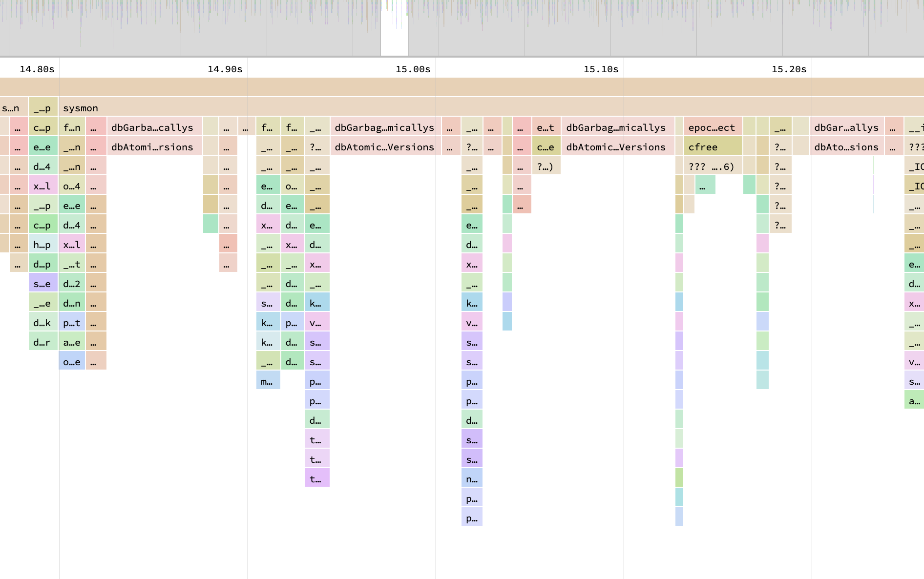The image size is (924, 579).
Task: Click the epoc…ect stack frame
Action: pyautogui.click(x=712, y=127)
